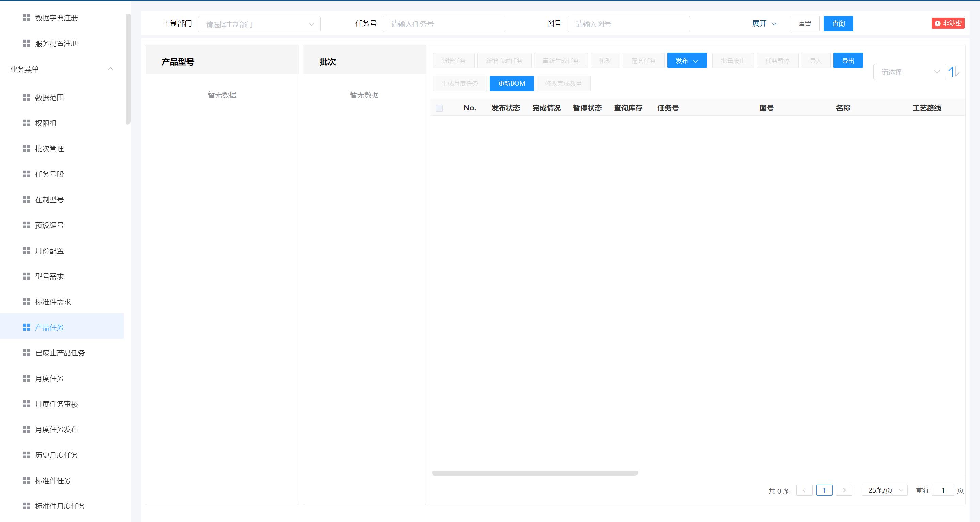Click the grid icon beside 服务配置注册
The image size is (980, 522).
pyautogui.click(x=26, y=43)
